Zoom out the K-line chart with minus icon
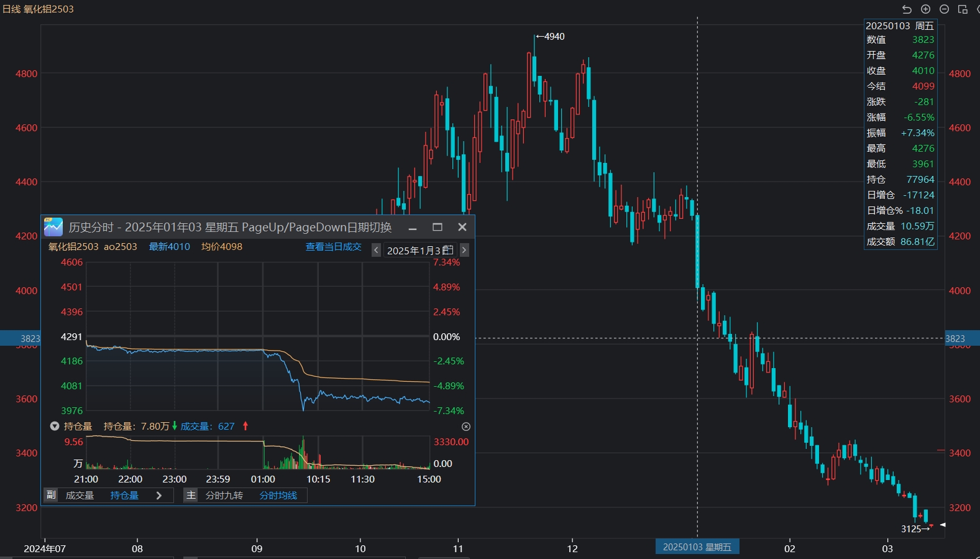The width and height of the screenshot is (980, 559). coord(944,9)
